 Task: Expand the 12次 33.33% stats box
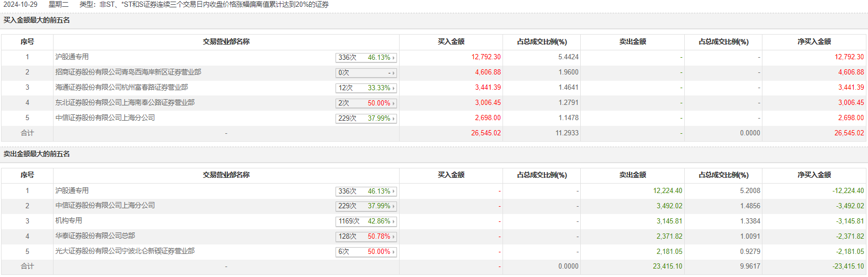click(366, 88)
